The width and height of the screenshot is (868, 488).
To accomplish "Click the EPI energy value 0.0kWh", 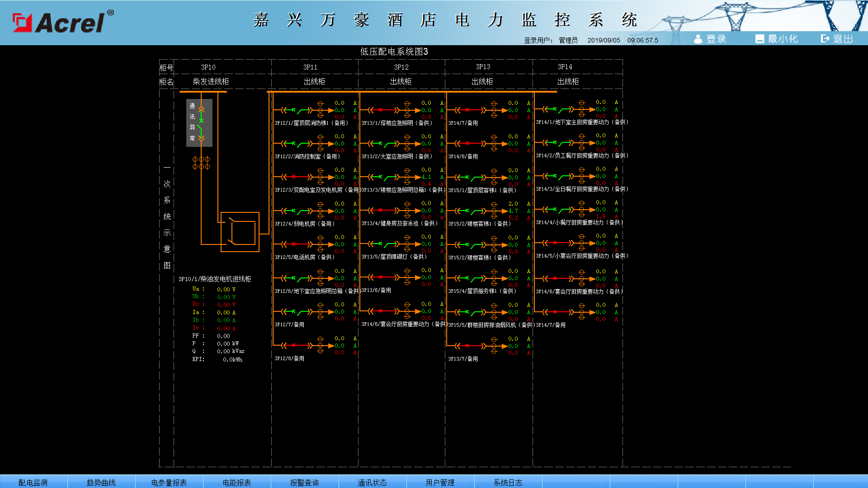I will point(232,359).
